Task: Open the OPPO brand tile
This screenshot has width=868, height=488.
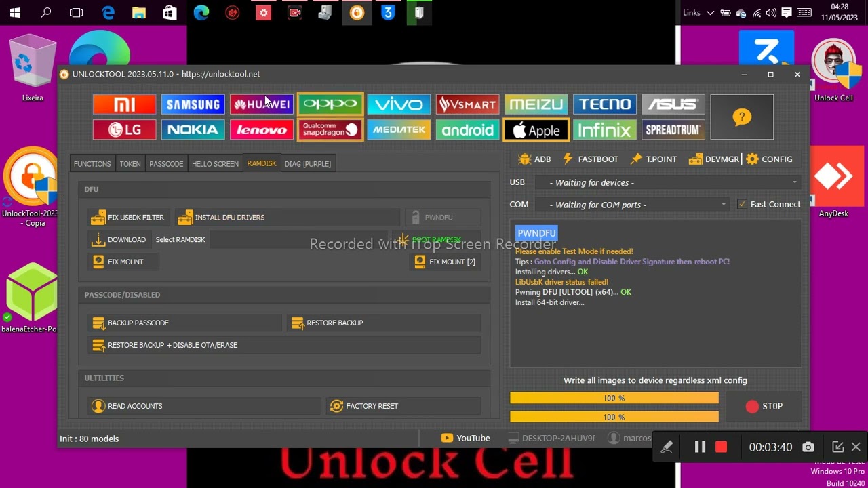Action: click(330, 104)
